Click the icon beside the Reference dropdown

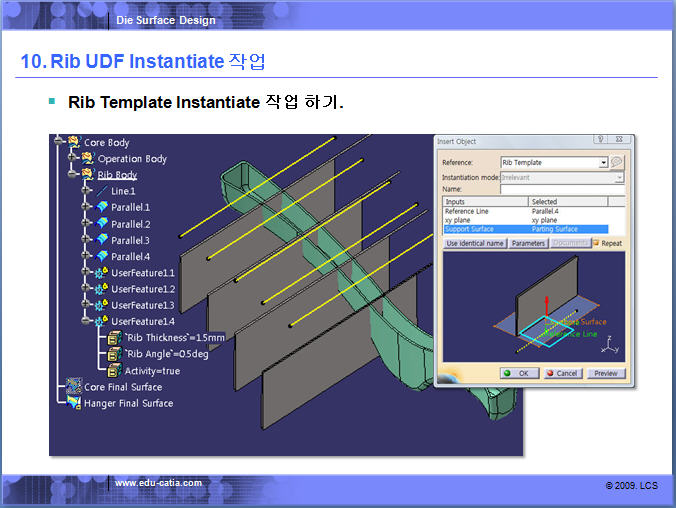tap(617, 162)
